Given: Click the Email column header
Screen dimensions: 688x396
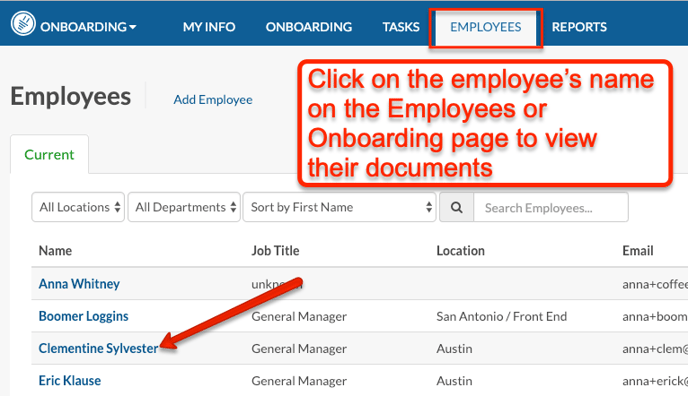Looking at the screenshot, I should [x=638, y=251].
